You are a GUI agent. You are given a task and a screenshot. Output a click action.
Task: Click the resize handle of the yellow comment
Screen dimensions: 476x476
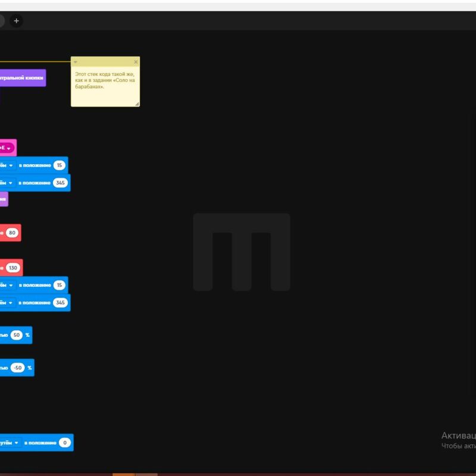point(136,104)
